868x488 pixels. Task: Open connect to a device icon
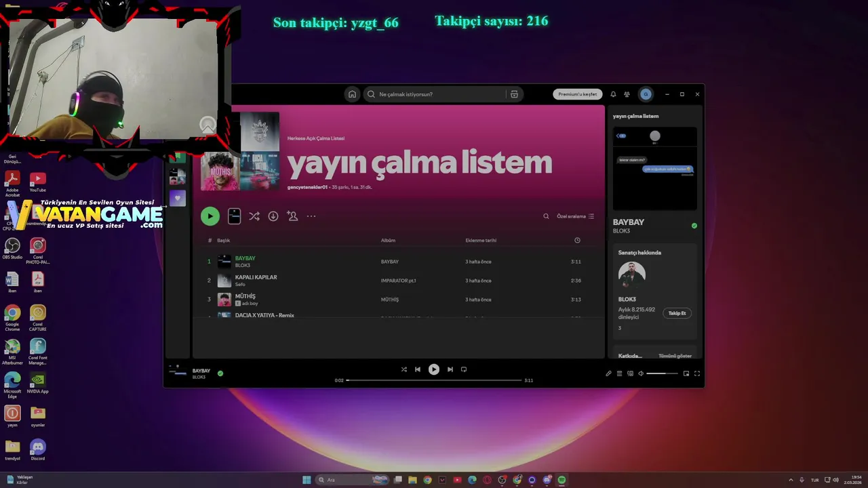tap(630, 373)
